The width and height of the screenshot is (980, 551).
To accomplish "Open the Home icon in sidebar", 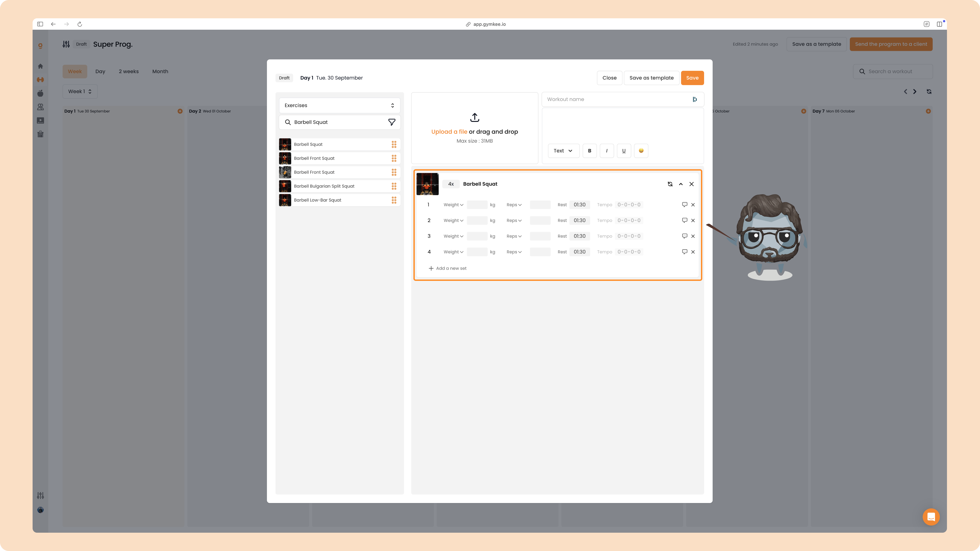I will pos(40,66).
